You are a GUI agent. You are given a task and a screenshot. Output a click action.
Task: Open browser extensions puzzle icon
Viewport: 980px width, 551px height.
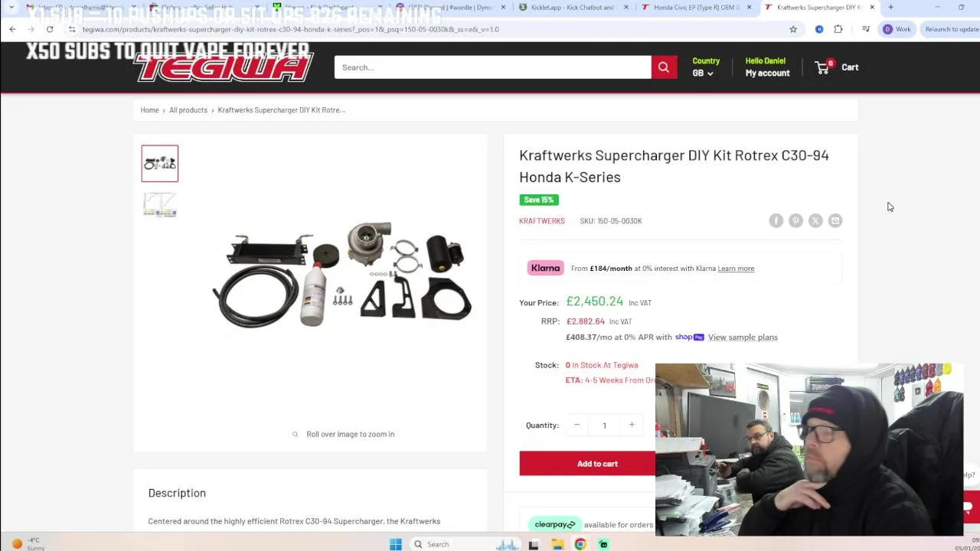838,29
